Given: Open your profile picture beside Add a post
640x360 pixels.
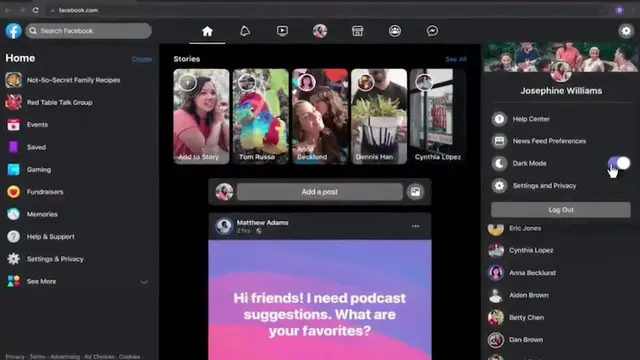Looking at the screenshot, I should (x=224, y=192).
